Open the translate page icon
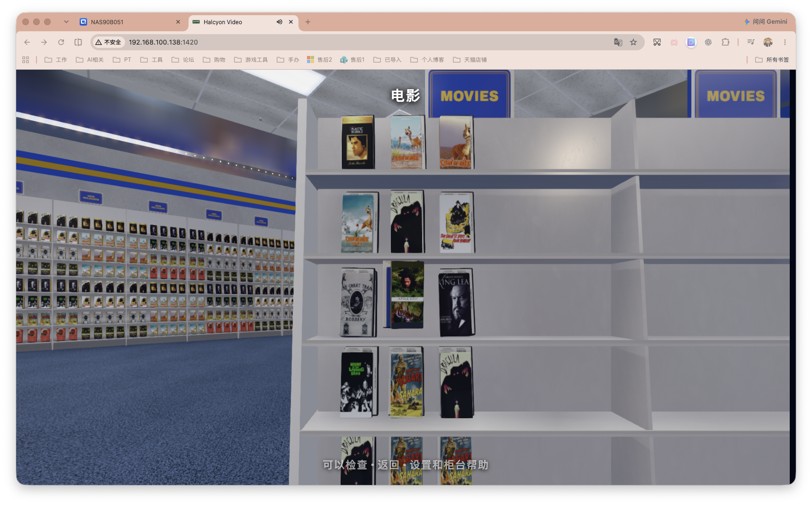The height and width of the screenshot is (505, 812). click(618, 42)
